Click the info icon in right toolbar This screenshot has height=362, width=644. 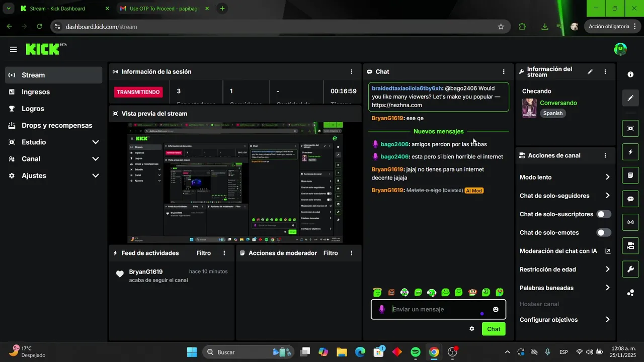coord(630,74)
